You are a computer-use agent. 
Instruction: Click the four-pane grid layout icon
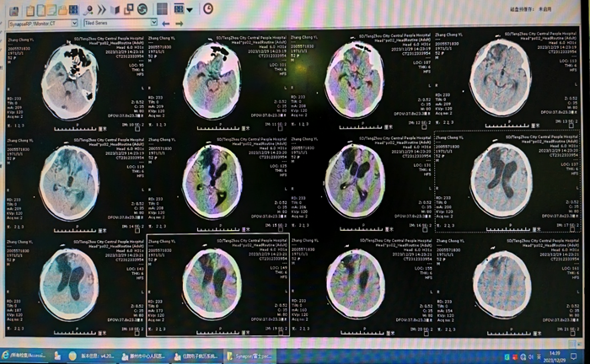162,9
